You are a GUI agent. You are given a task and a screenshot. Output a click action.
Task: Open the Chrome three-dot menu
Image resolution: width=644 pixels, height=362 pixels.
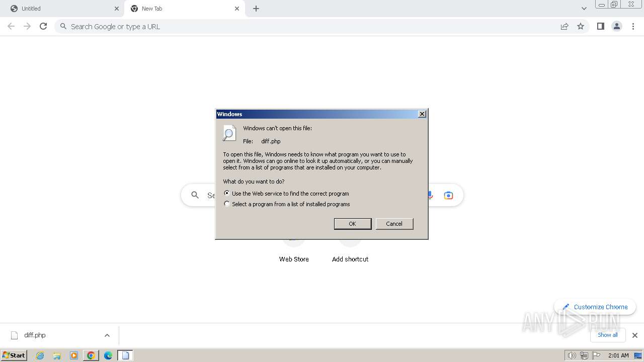coord(633,26)
